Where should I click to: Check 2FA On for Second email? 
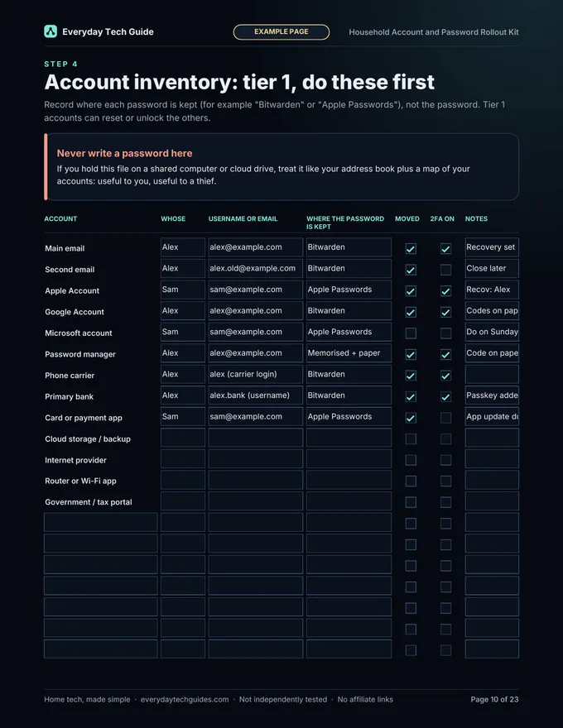click(x=445, y=270)
